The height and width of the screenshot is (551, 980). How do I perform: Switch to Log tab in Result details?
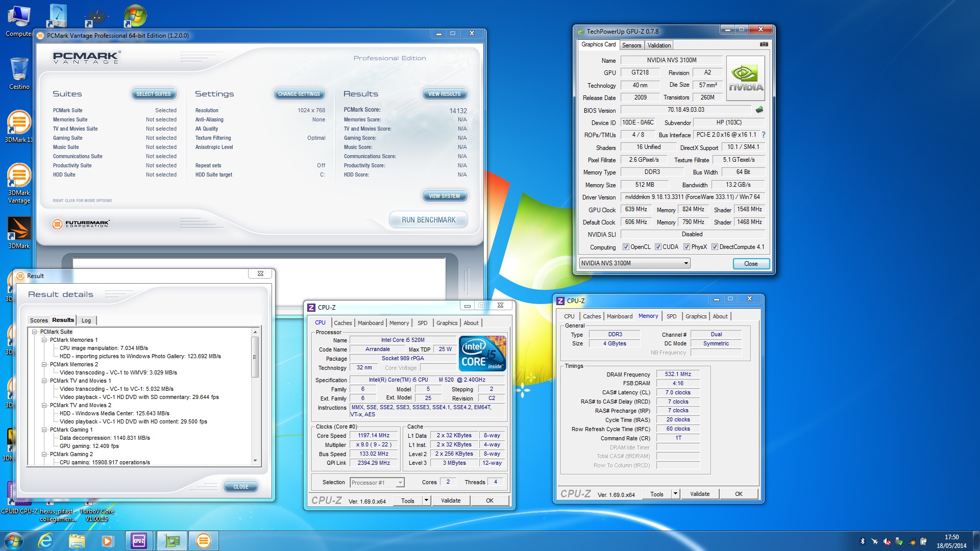(86, 320)
